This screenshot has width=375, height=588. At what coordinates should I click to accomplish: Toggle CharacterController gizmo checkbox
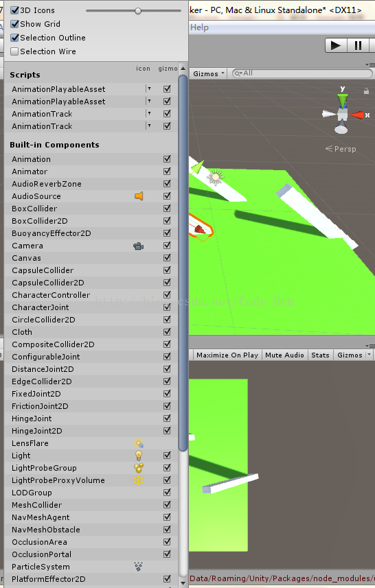pos(167,295)
